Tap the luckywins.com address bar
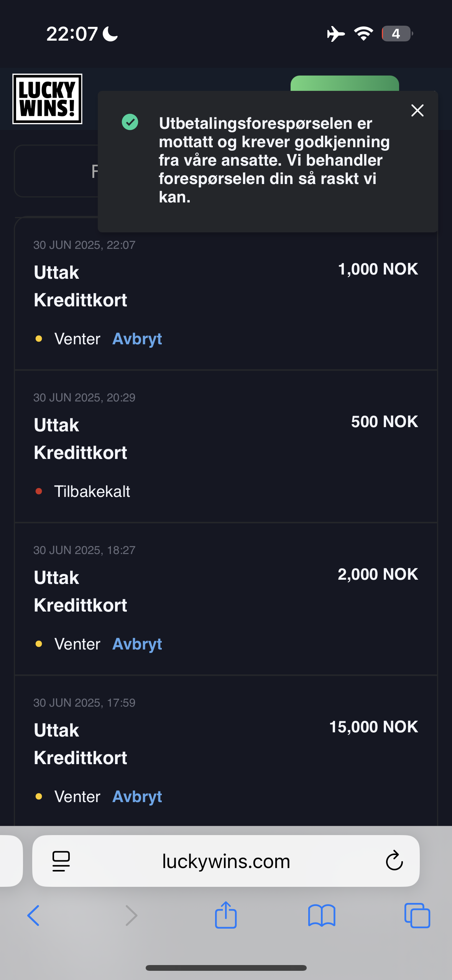The width and height of the screenshot is (452, 980). pyautogui.click(x=226, y=861)
